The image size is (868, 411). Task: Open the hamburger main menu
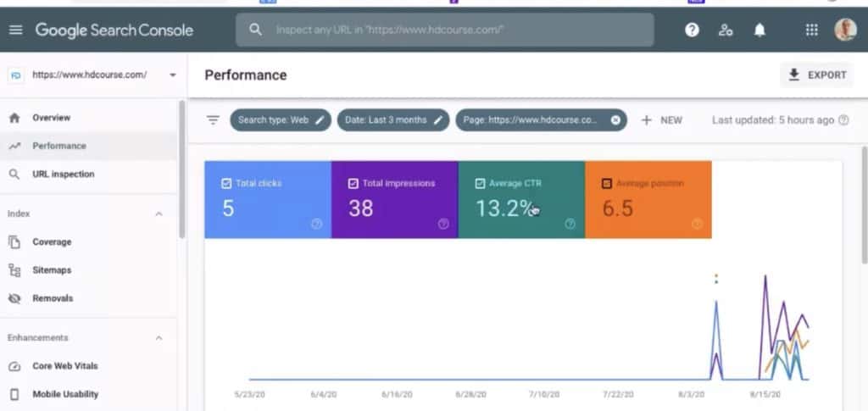click(16, 30)
